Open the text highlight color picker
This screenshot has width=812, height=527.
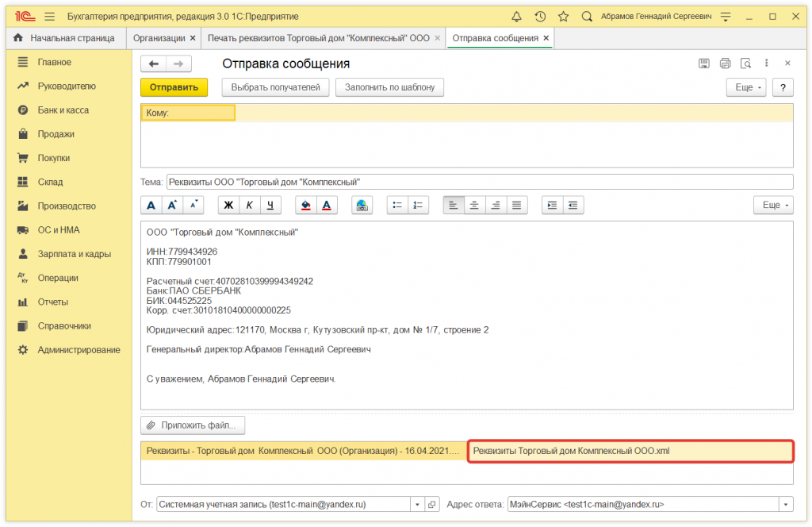[x=305, y=206]
